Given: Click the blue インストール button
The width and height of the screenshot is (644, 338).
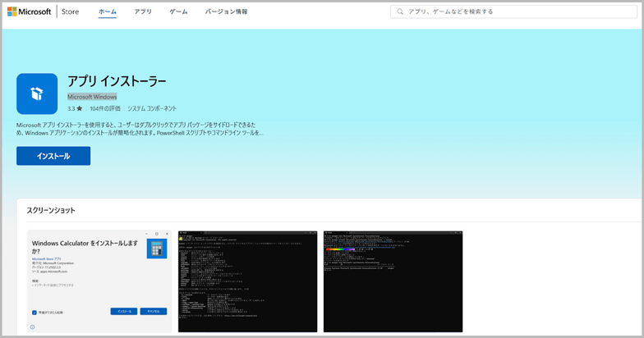Looking at the screenshot, I should click(x=53, y=156).
